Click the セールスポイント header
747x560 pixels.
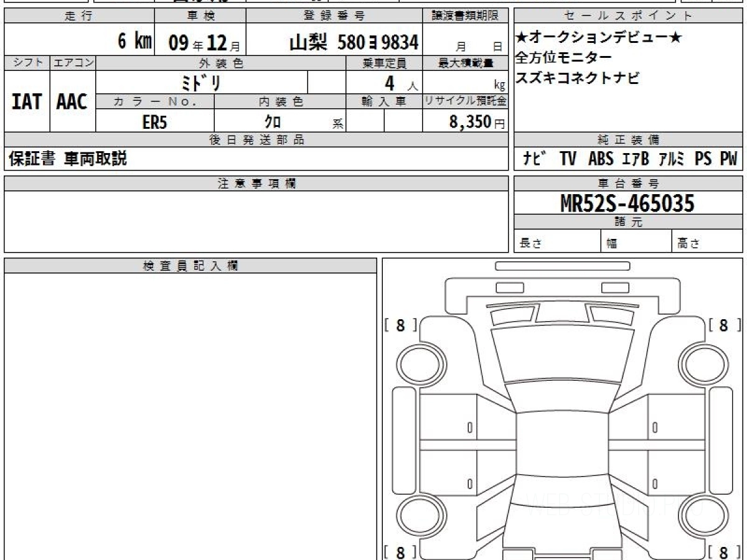pos(629,16)
